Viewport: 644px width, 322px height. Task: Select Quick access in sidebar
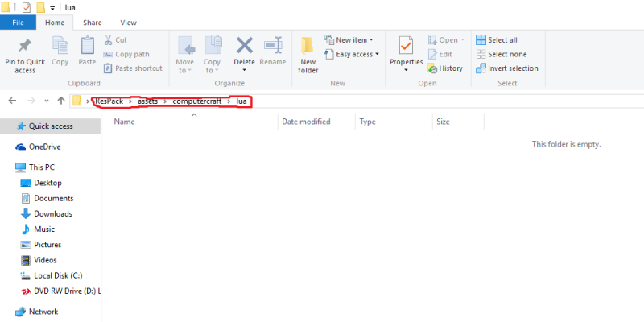[50, 126]
